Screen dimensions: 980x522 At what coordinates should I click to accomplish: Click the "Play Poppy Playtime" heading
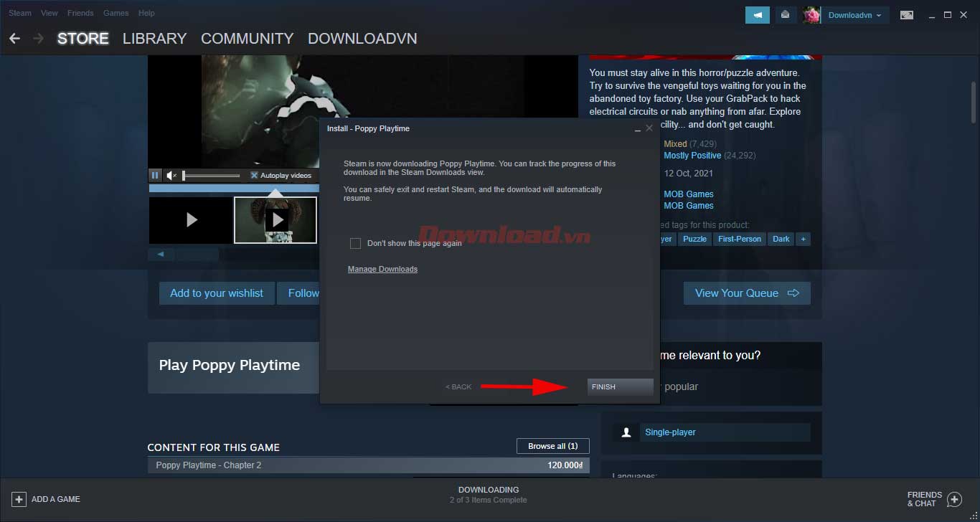230,366
